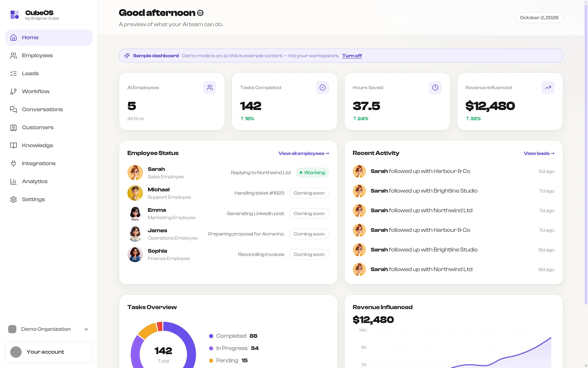Image resolution: width=588 pixels, height=368 pixels.
Task: Click the people icon on AI Employees card
Action: (210, 87)
